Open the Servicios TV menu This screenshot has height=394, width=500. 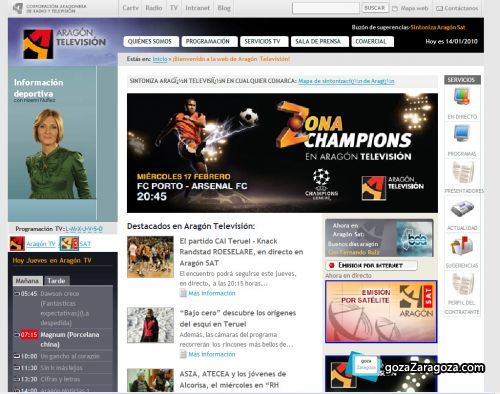[x=264, y=41]
